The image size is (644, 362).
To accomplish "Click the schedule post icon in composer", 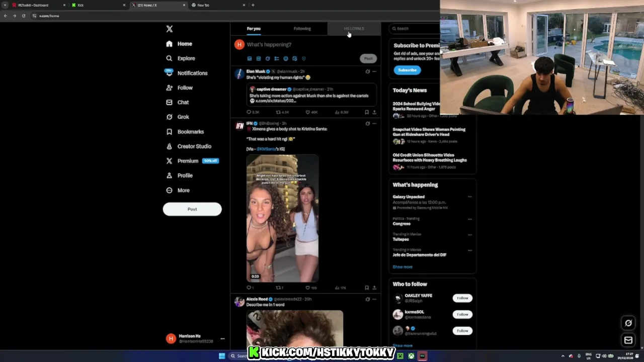I will (x=295, y=58).
